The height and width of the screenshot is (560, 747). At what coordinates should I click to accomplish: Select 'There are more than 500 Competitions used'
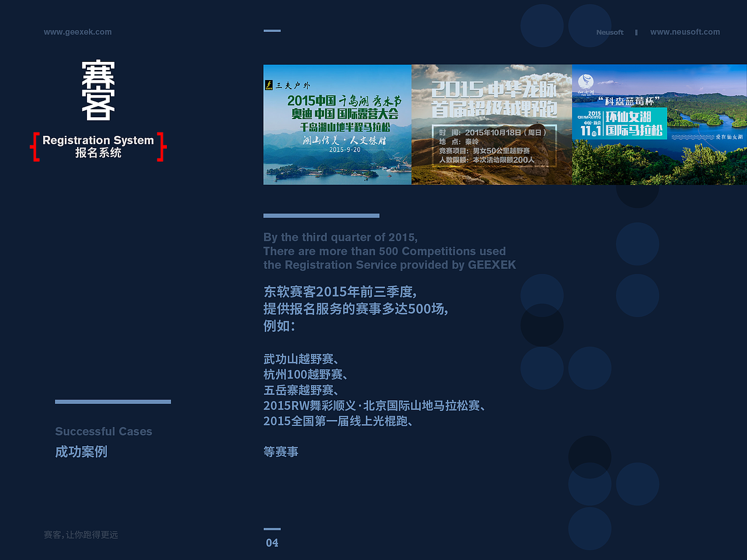385,251
